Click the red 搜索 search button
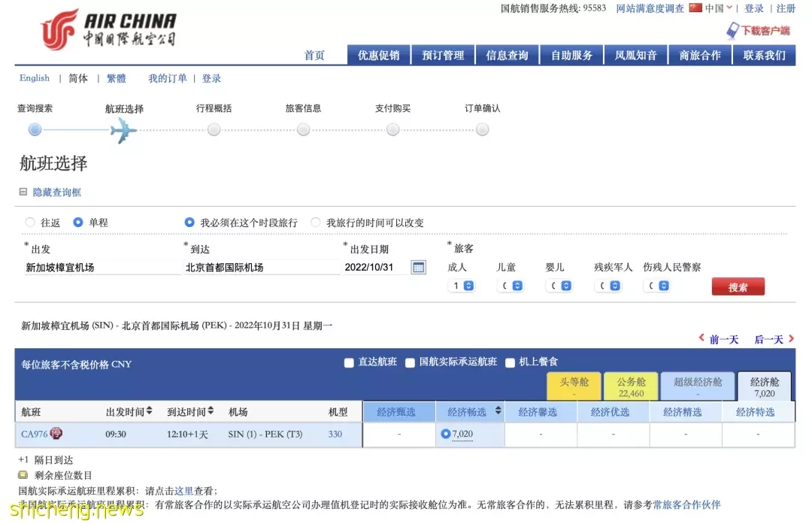The image size is (812, 524). 738,287
